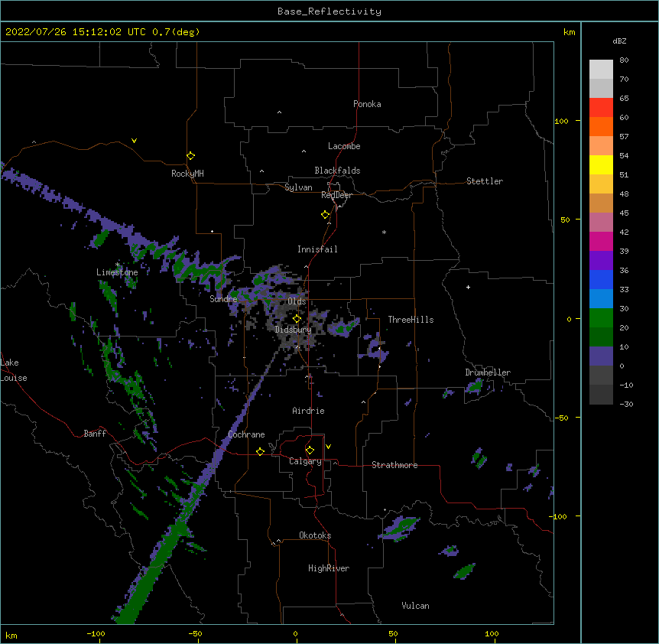Click the Drumheller city label

tap(488, 372)
